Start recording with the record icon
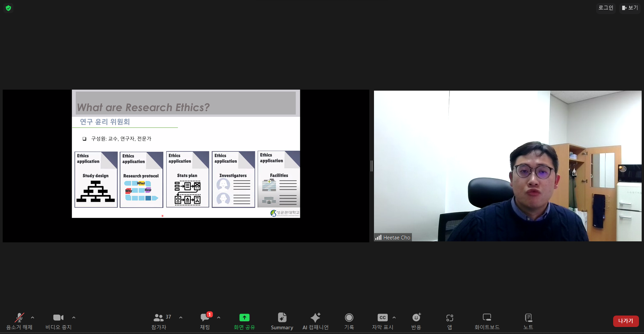This screenshot has height=334, width=644. click(x=349, y=318)
